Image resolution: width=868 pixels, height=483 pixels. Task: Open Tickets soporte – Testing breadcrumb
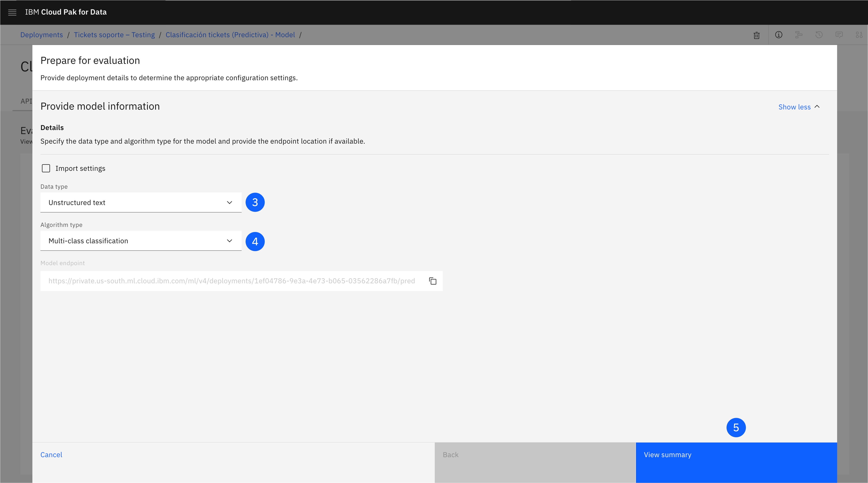pos(114,35)
